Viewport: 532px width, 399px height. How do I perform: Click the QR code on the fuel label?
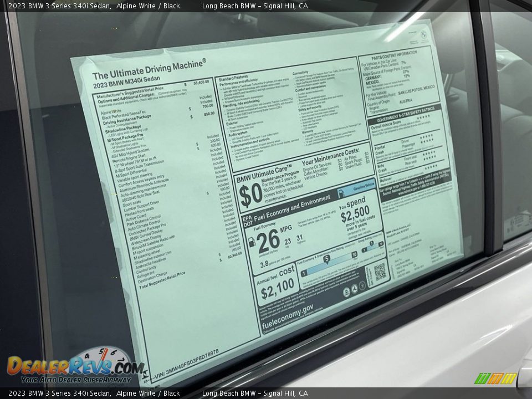click(380, 272)
